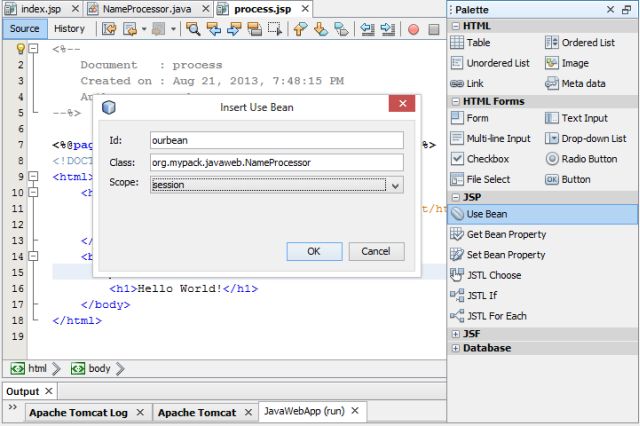
Task: Collapse the HTML palette category
Action: (456, 26)
